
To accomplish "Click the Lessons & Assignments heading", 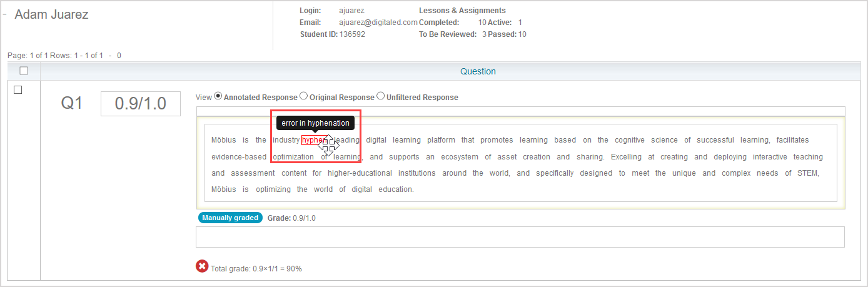I will tap(462, 11).
